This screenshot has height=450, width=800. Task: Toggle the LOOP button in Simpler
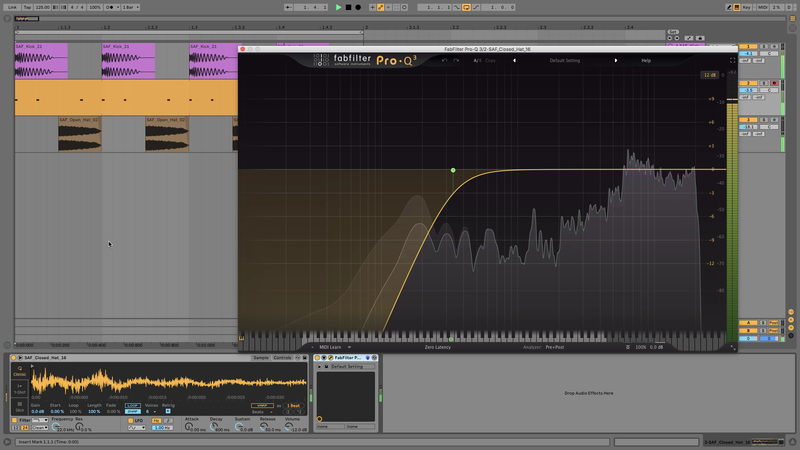pyautogui.click(x=133, y=406)
